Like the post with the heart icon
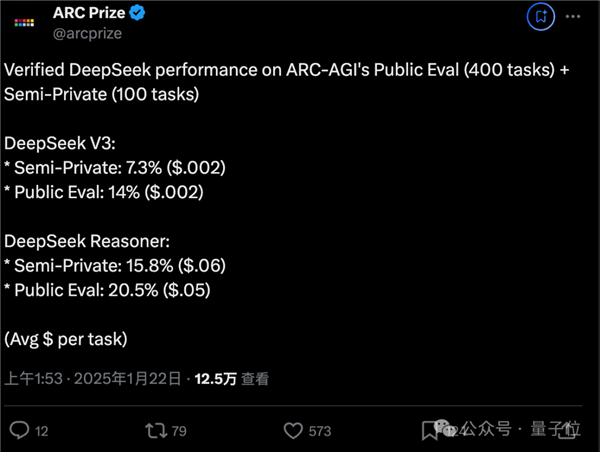The width and height of the screenshot is (600, 452). 293,430
